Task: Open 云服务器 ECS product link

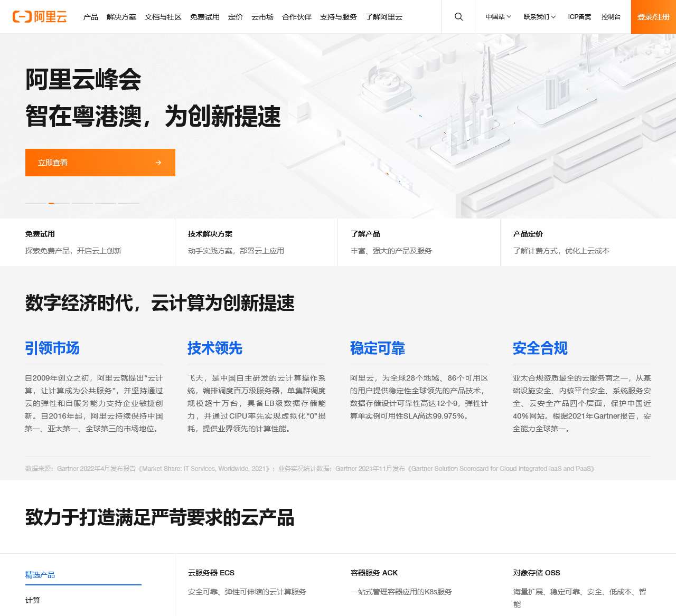Action: [211, 573]
